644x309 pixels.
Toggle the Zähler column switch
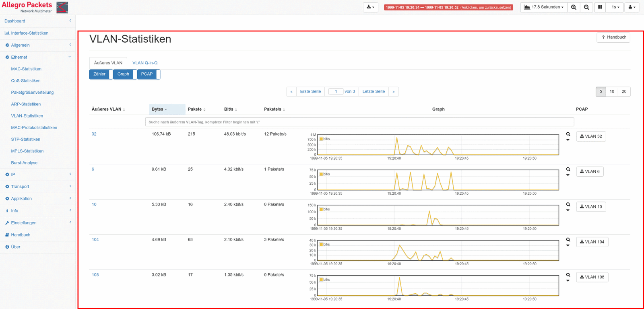click(x=101, y=74)
